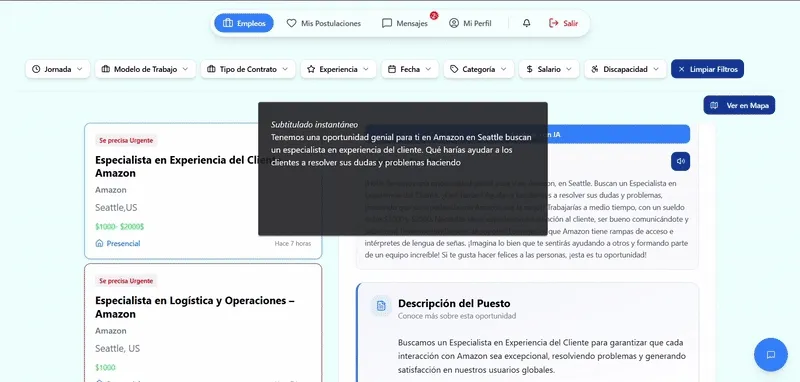Select Especialista en Experiencia del Cliente job card
Viewport: 800px width, 382px height.
[203, 191]
